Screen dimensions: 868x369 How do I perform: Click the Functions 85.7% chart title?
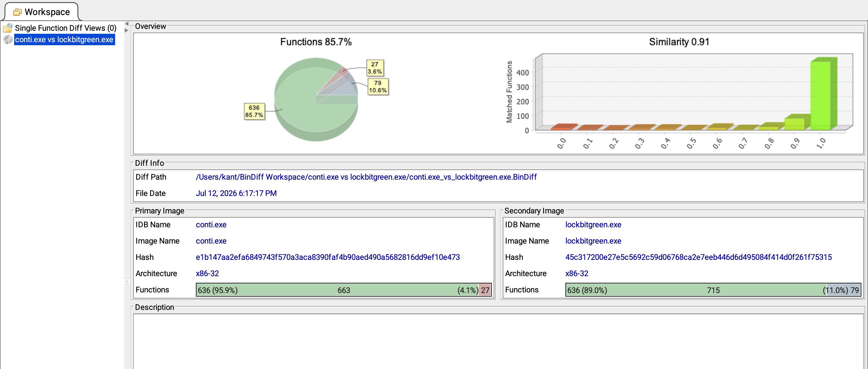[x=316, y=42]
